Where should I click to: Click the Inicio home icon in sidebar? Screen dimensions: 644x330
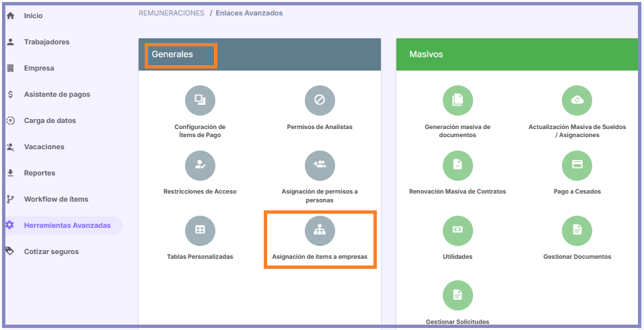tap(11, 15)
